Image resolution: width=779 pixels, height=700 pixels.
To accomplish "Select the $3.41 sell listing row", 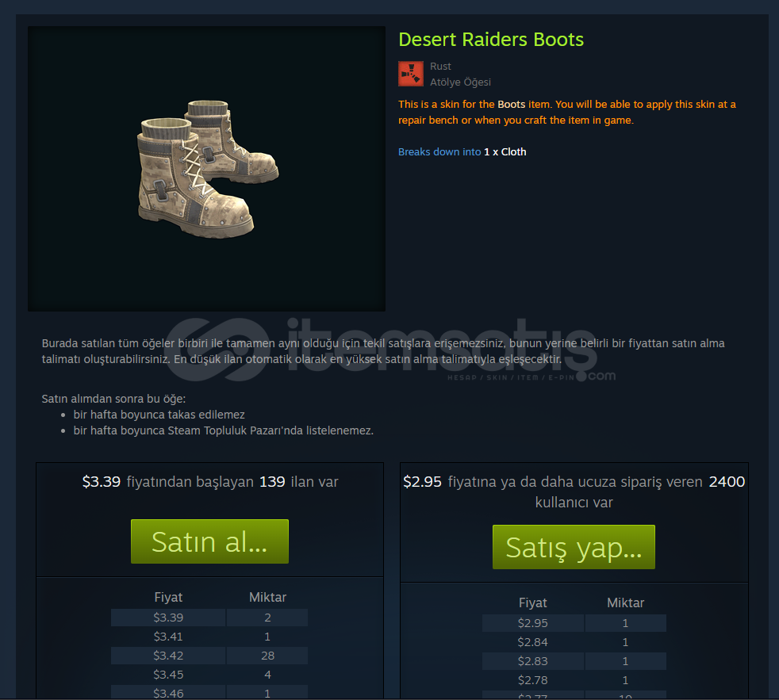I will (x=209, y=637).
